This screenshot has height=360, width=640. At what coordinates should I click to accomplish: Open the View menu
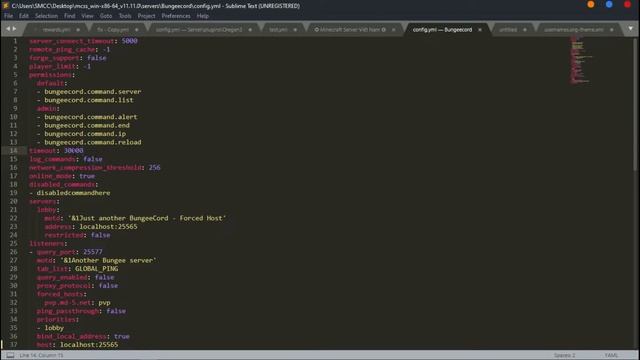point(87,16)
